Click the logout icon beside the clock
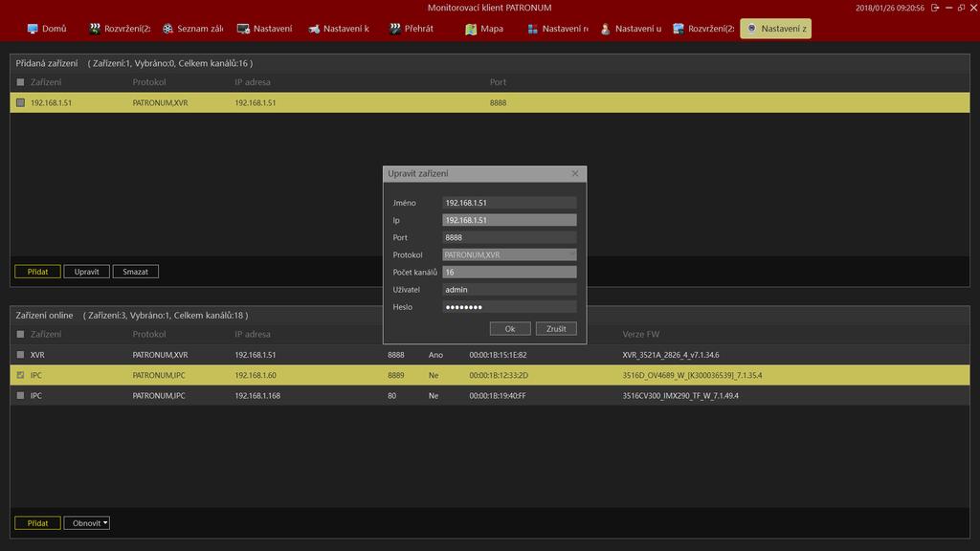Image resolution: width=980 pixels, height=551 pixels. click(x=935, y=8)
